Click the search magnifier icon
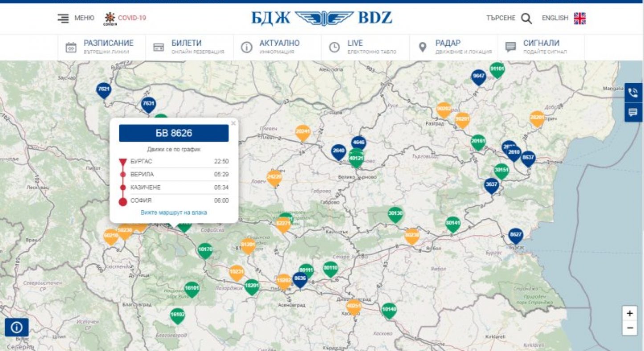644x351 pixels. point(526,18)
